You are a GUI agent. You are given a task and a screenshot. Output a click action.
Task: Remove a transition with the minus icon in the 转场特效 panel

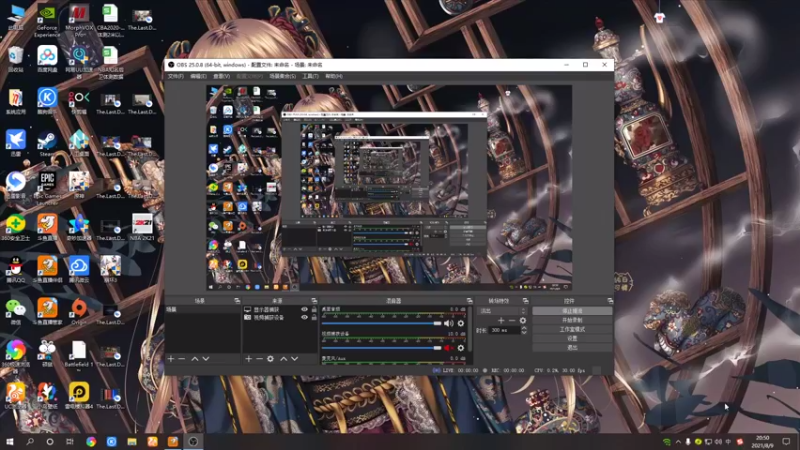click(512, 320)
